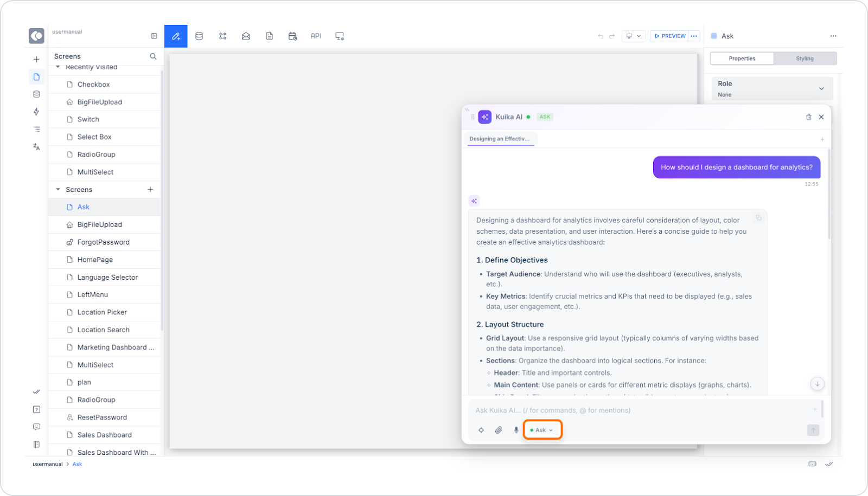
Task: Open the chat bubble icon in sidebar
Action: [x=36, y=427]
